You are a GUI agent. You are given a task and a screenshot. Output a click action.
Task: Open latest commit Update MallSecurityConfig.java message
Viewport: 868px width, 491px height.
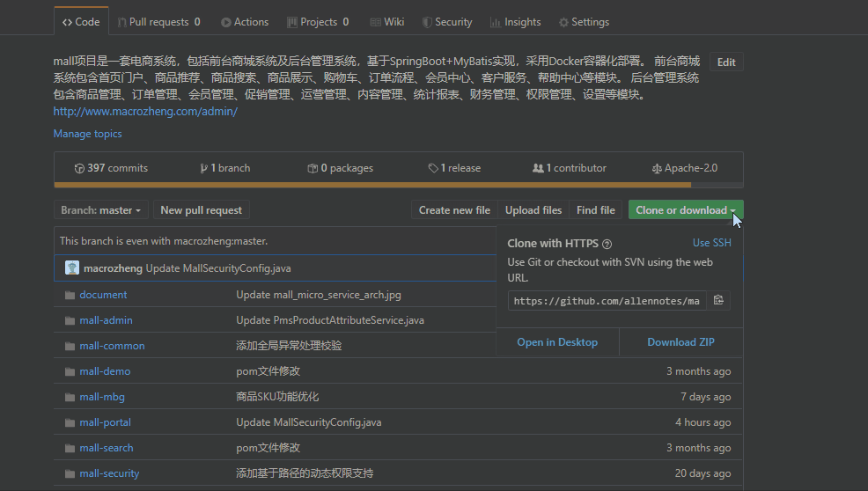pos(218,268)
